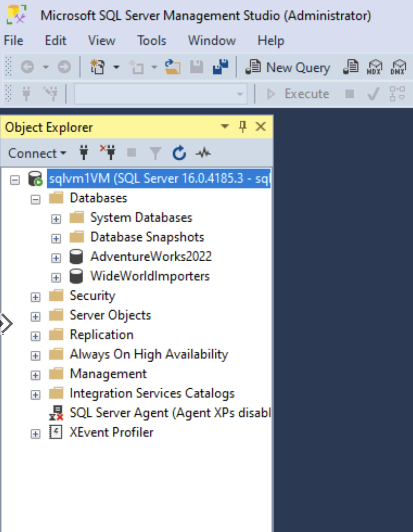This screenshot has width=413, height=532.
Task: Click the Open File folder icon
Action: tap(173, 67)
